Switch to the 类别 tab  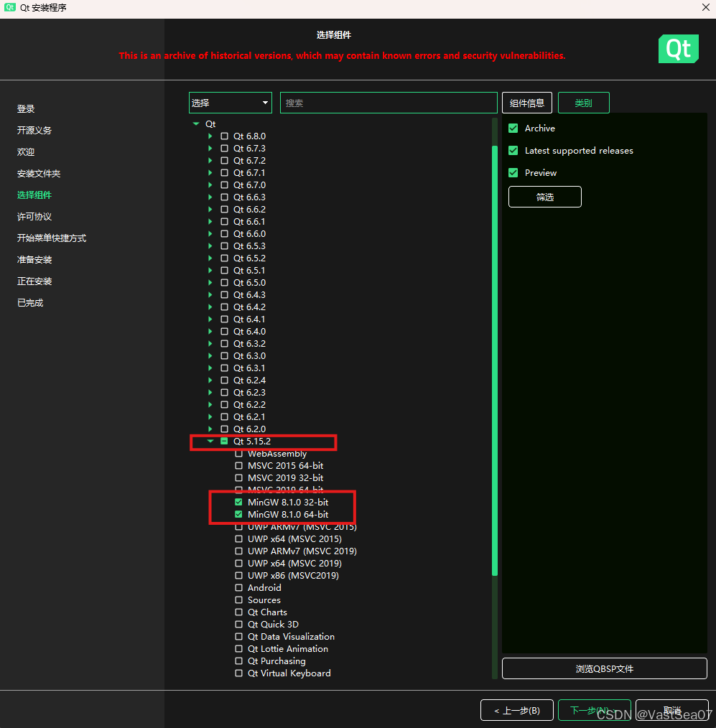tap(584, 103)
